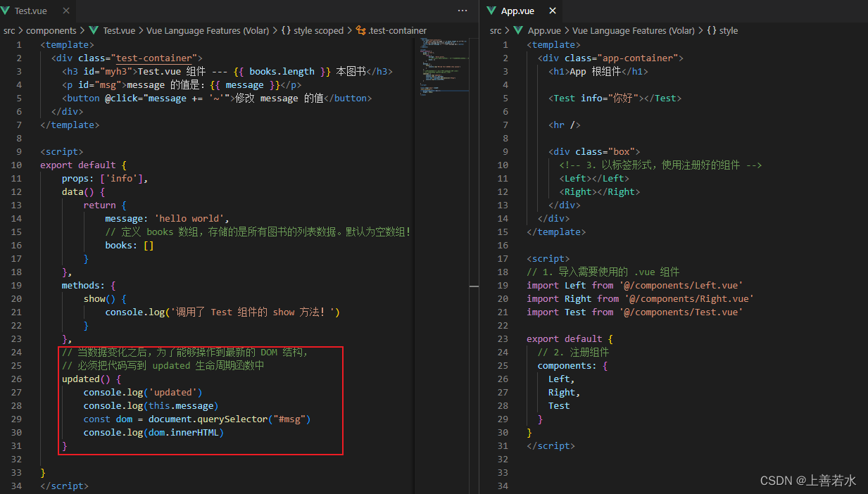The height and width of the screenshot is (494, 868).
Task: Click the opening <script> tag in Test.vue
Action: tap(61, 151)
